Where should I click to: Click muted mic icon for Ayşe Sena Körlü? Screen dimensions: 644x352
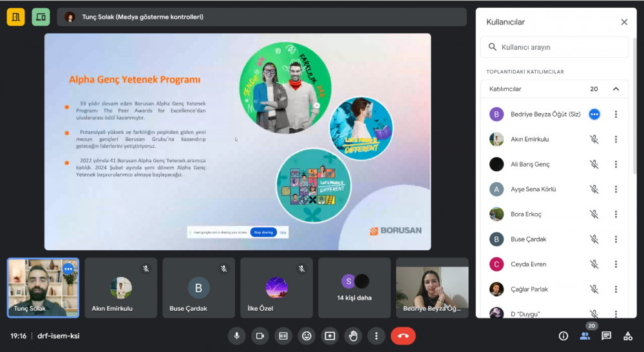[x=594, y=190]
